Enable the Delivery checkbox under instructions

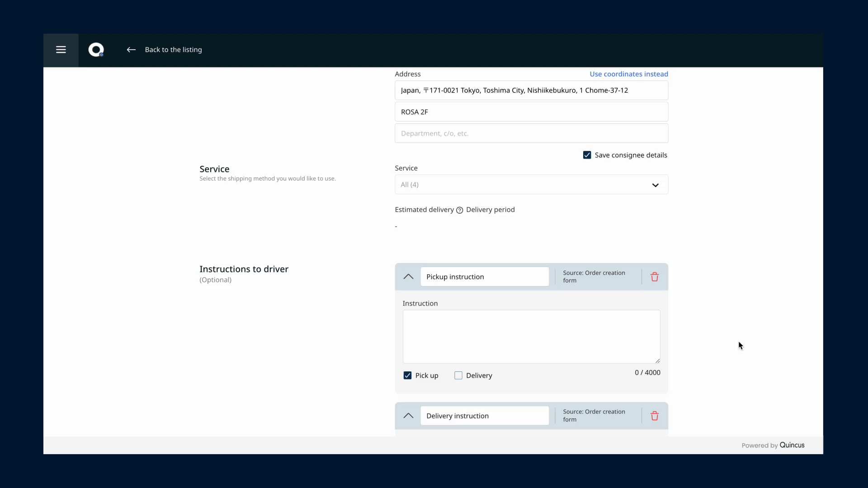(459, 375)
